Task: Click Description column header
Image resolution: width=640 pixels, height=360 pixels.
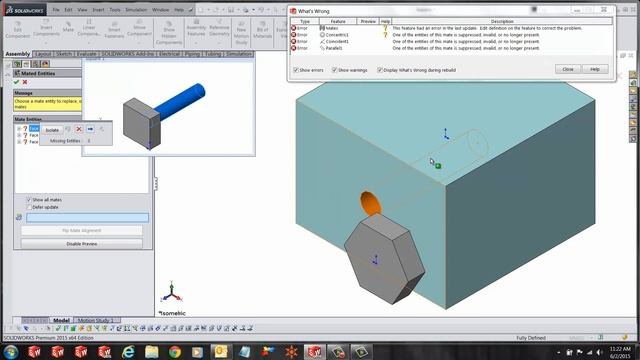Action: tap(502, 21)
